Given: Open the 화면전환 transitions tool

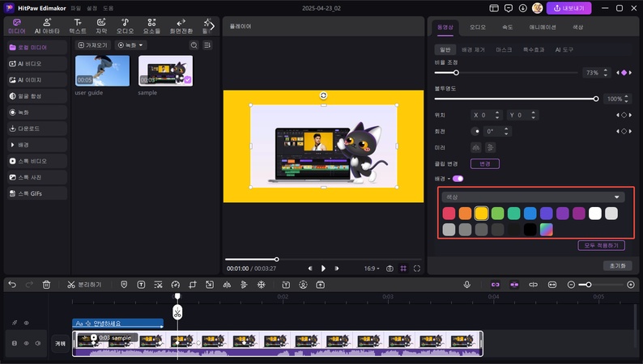Looking at the screenshot, I should [181, 26].
